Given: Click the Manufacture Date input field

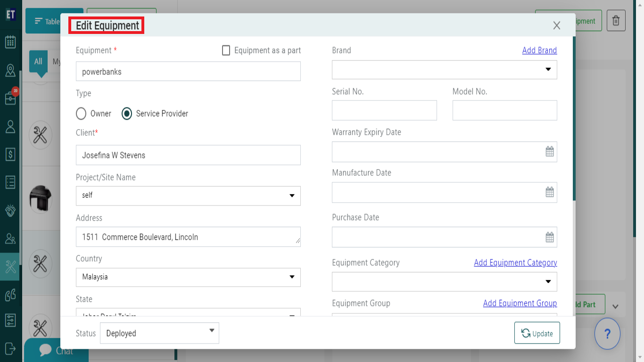Looking at the screenshot, I should click(444, 192).
